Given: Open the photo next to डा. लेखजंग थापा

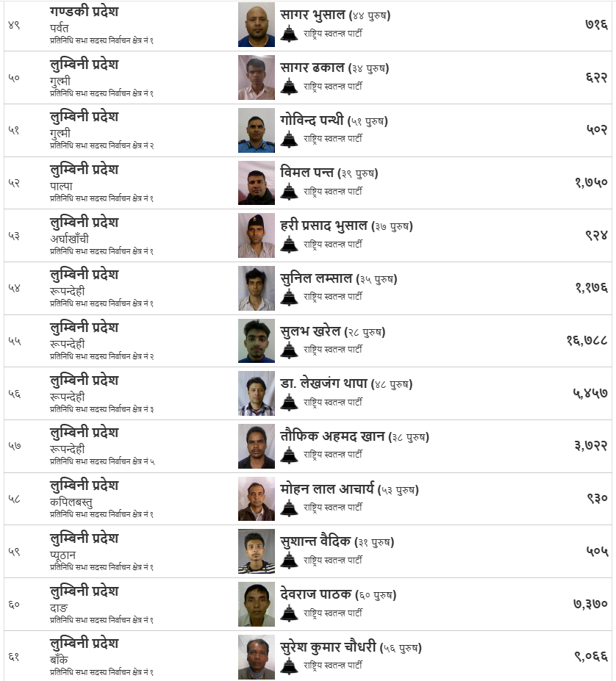Looking at the screenshot, I should [x=257, y=394].
